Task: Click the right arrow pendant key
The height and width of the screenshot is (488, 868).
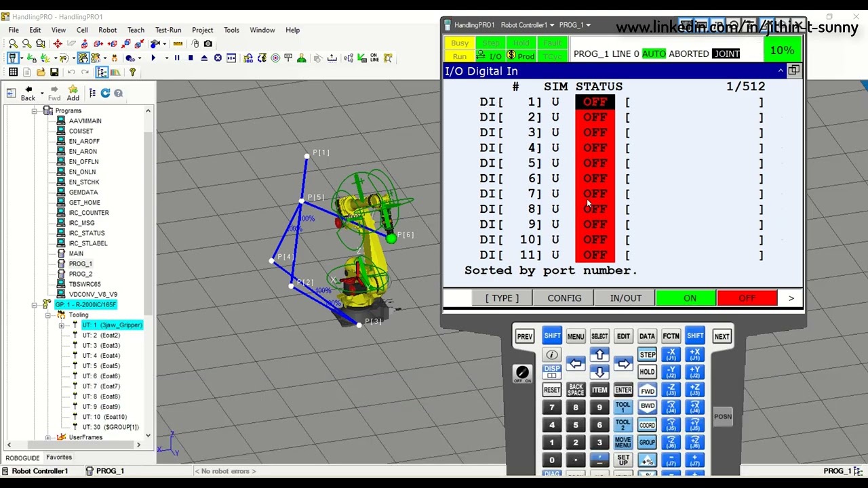Action: pos(623,364)
